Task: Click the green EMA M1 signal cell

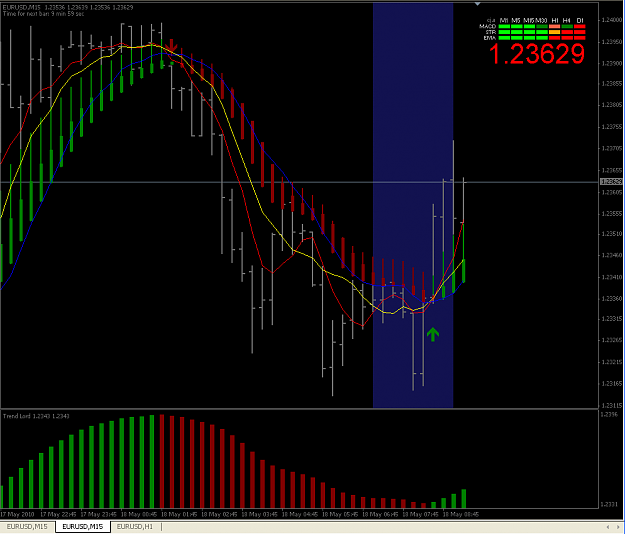Action: 504,38
